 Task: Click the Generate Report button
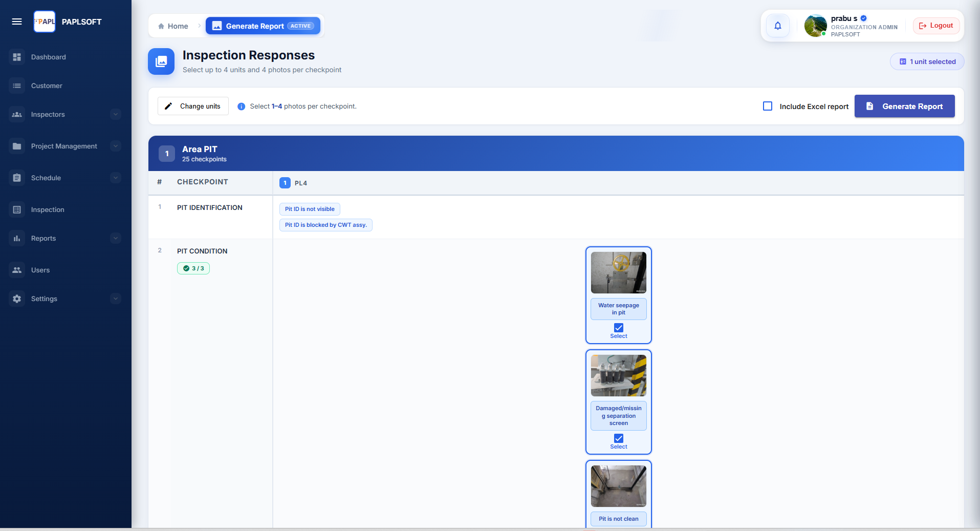click(x=904, y=106)
